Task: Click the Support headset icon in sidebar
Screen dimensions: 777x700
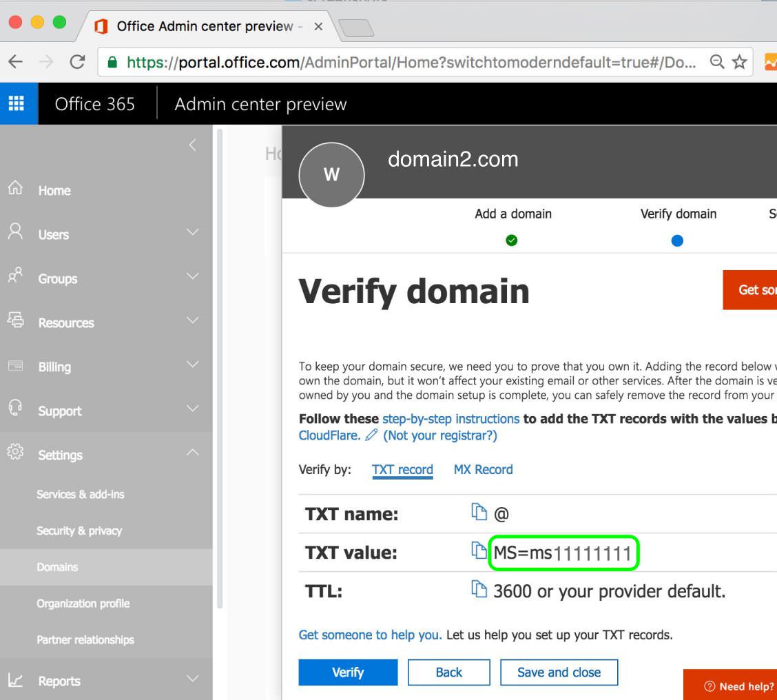Action: click(15, 407)
